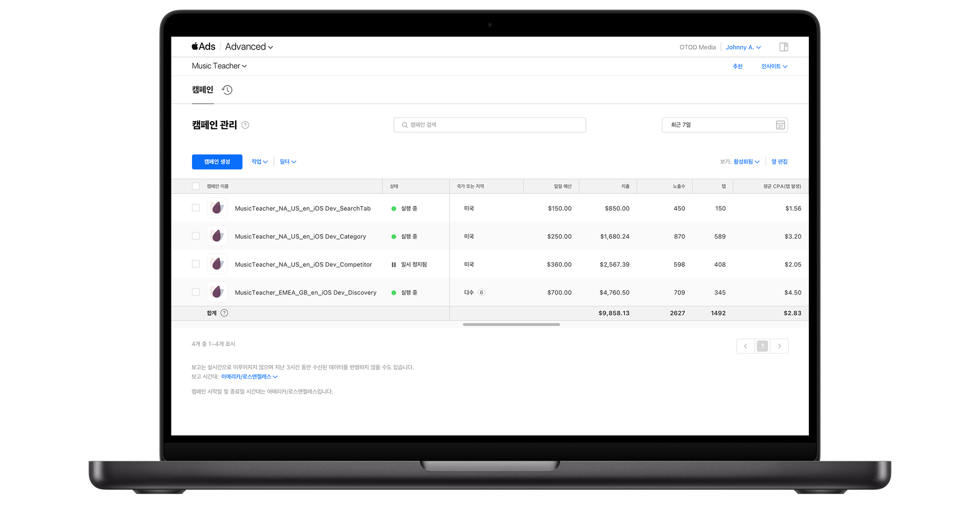
Task: Open the 인사이트 menu
Action: 774,66
